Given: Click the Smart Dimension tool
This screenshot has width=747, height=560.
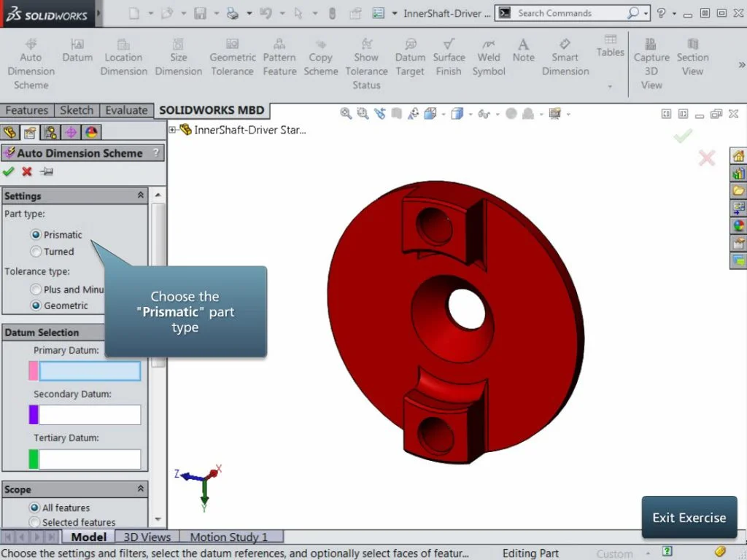Looking at the screenshot, I should coord(565,57).
